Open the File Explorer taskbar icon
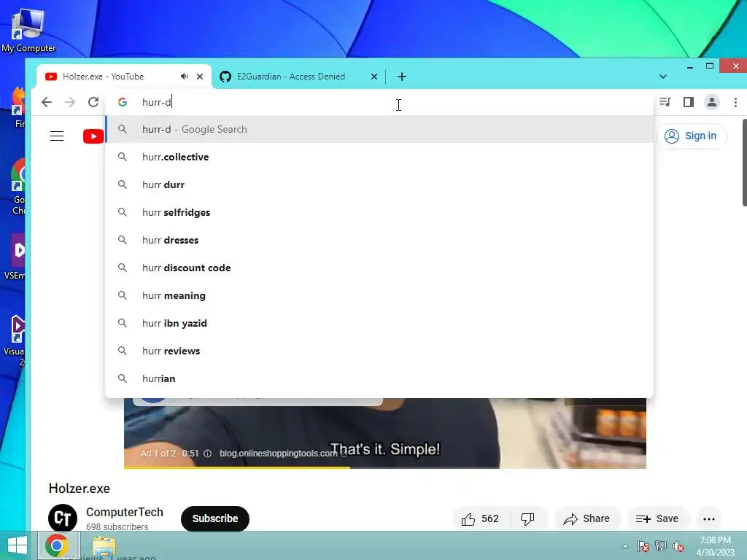 click(104, 546)
